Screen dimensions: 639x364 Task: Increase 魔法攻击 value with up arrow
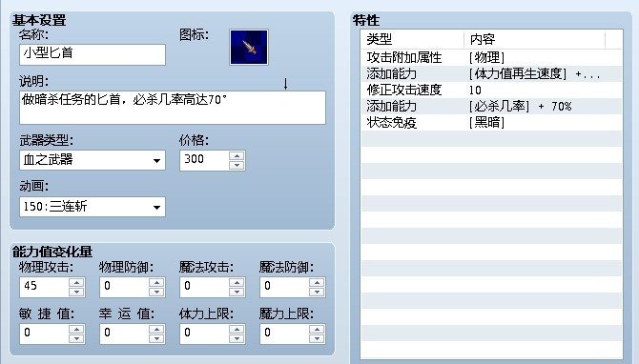coord(237,282)
